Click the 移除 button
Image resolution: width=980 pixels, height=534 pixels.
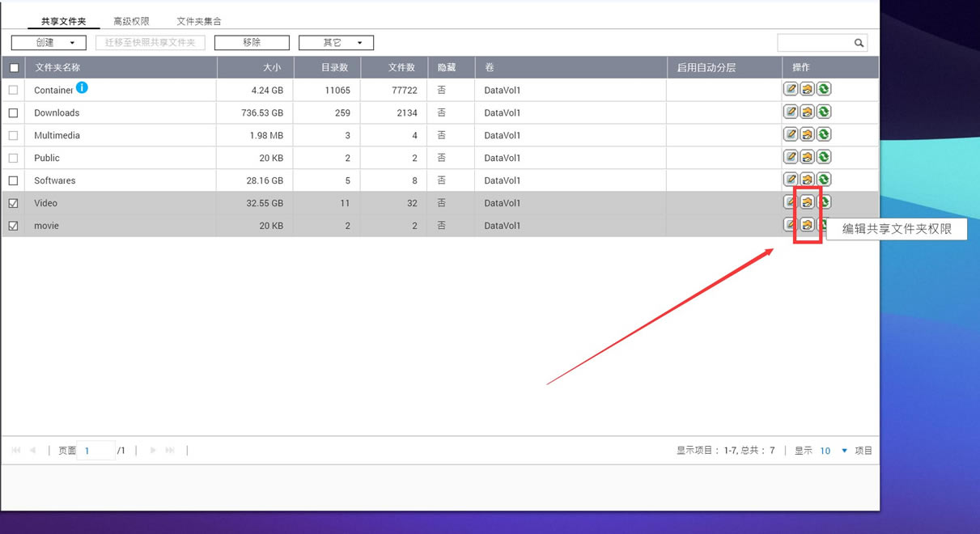[252, 42]
